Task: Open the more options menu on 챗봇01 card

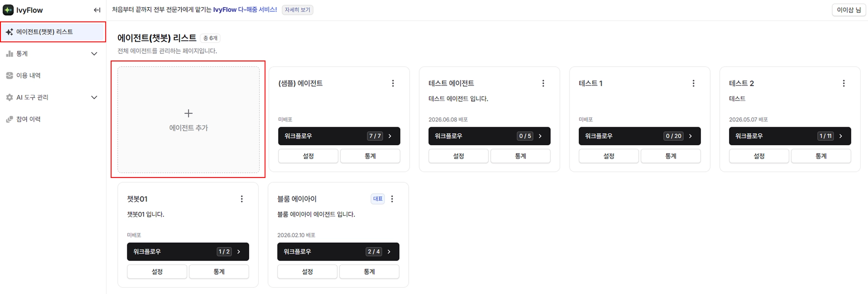Action: pyautogui.click(x=242, y=199)
